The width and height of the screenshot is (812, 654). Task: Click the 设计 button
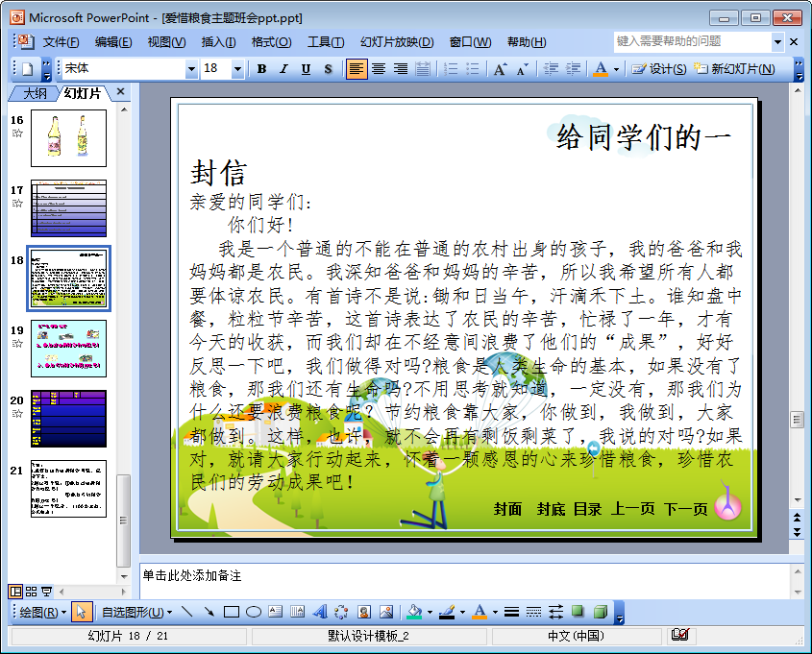(x=658, y=69)
